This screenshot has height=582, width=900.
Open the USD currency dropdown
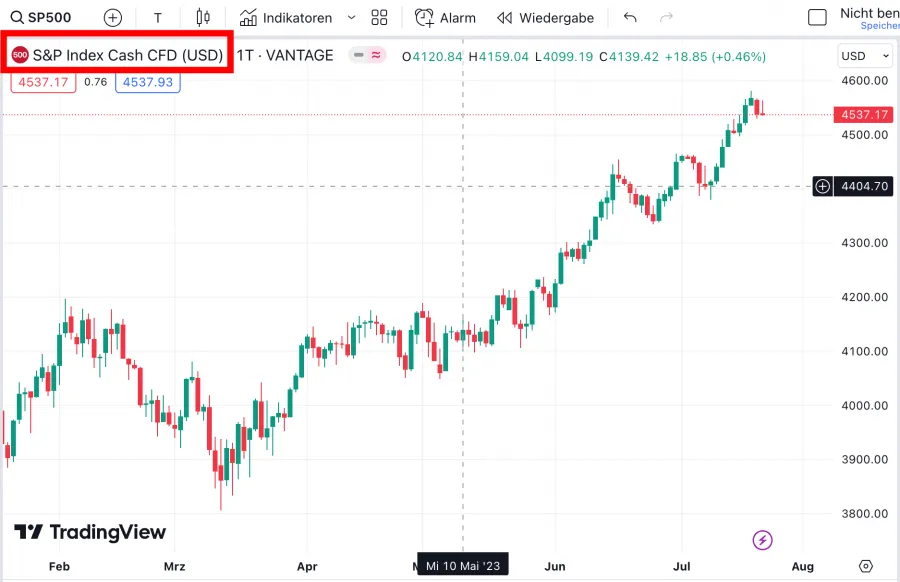(x=863, y=56)
